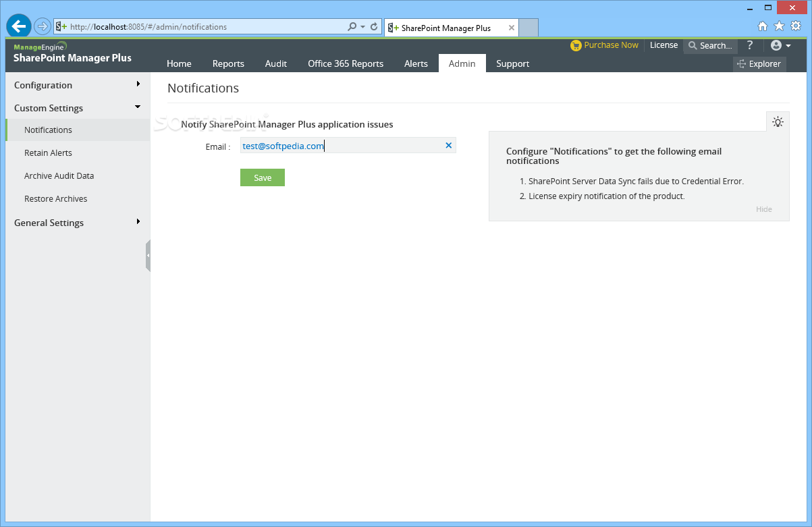Collapse the Custom Settings sidebar section
812x527 pixels.
pos(77,108)
